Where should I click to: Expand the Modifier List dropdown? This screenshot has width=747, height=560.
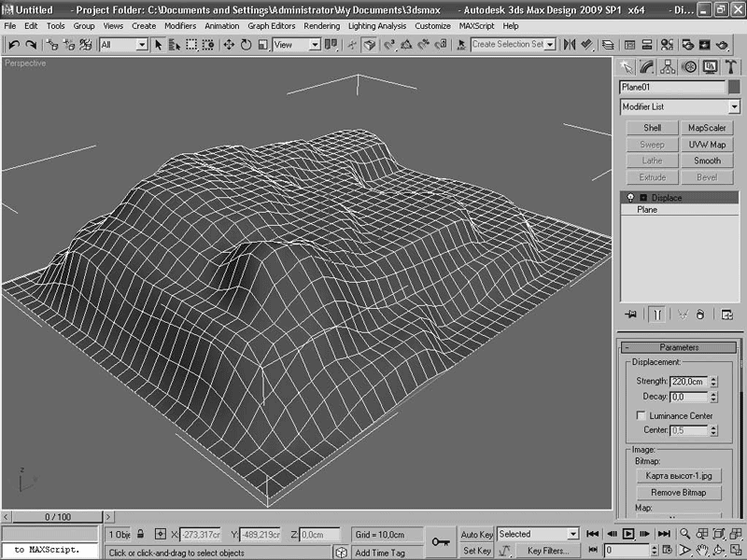pos(734,107)
